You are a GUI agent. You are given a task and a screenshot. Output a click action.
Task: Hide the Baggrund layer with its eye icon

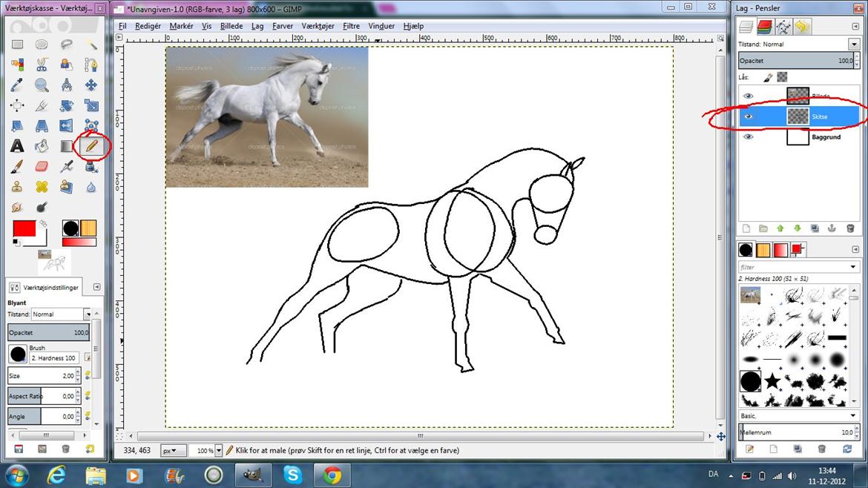pos(748,137)
